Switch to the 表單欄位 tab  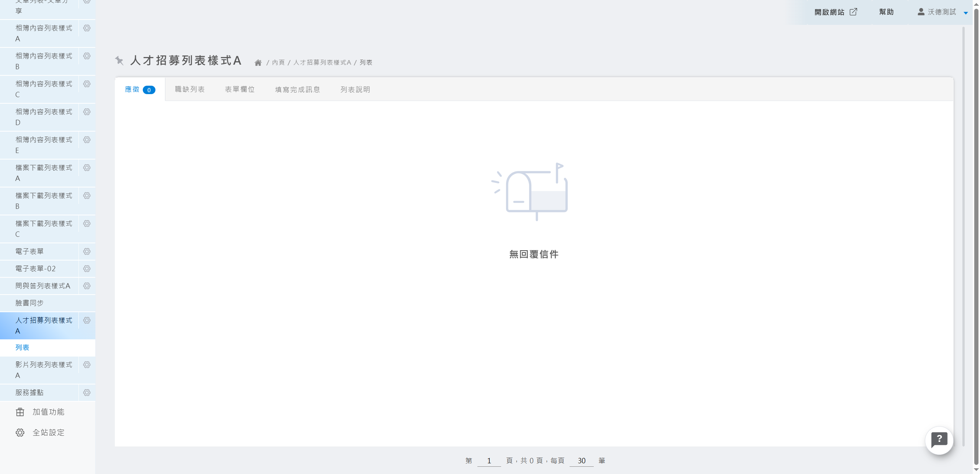[240, 89]
